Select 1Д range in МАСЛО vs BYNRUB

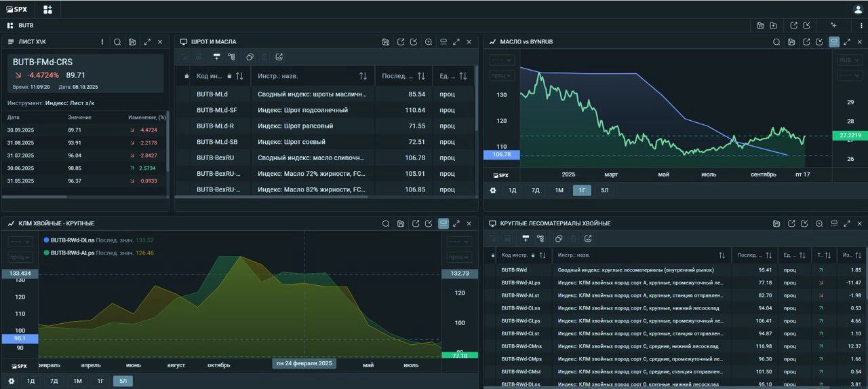point(513,190)
